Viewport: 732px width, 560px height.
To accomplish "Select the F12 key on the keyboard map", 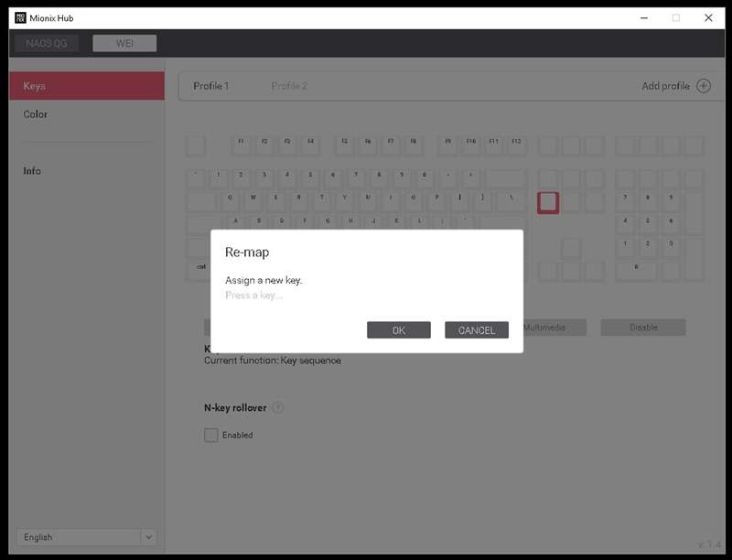I will click(516, 145).
